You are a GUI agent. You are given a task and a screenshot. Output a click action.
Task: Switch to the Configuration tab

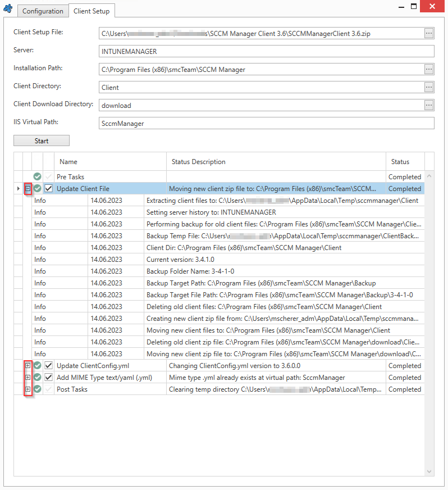[x=43, y=11]
